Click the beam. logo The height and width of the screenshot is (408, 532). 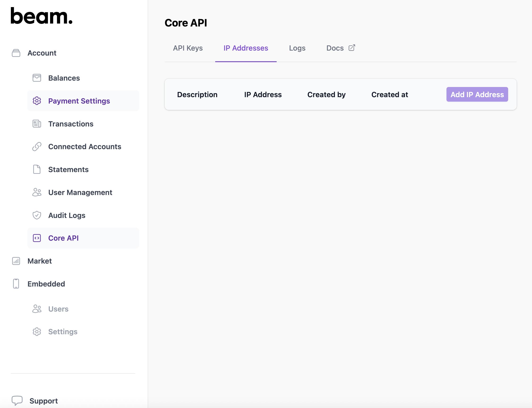pos(42,16)
